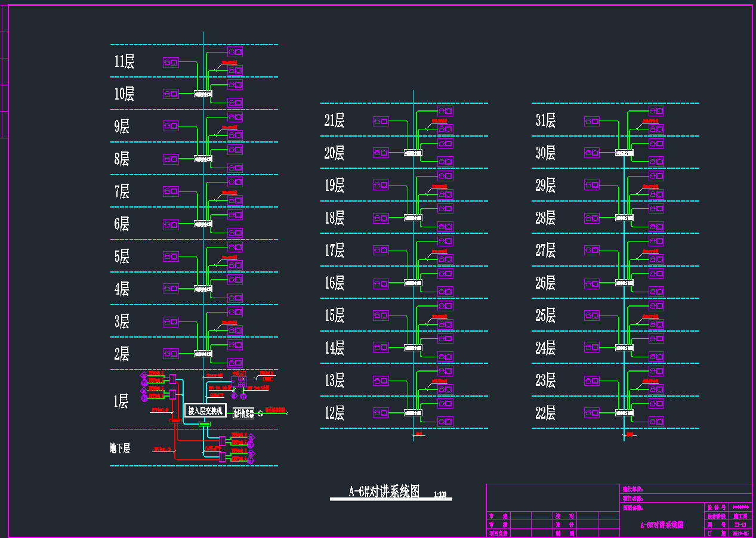Select the intercom unit symbol beside the 2层 label
The width and height of the screenshot is (756, 538).
click(x=171, y=354)
